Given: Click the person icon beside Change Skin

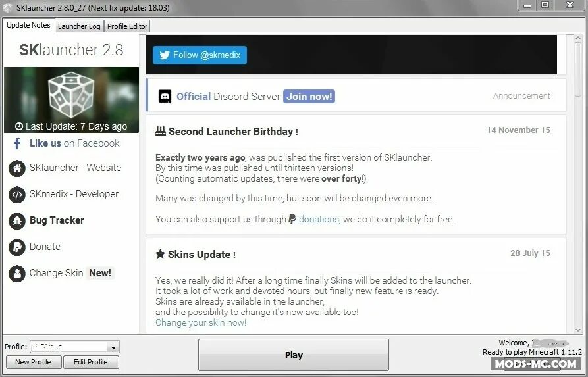Looking at the screenshot, I should coord(17,274).
